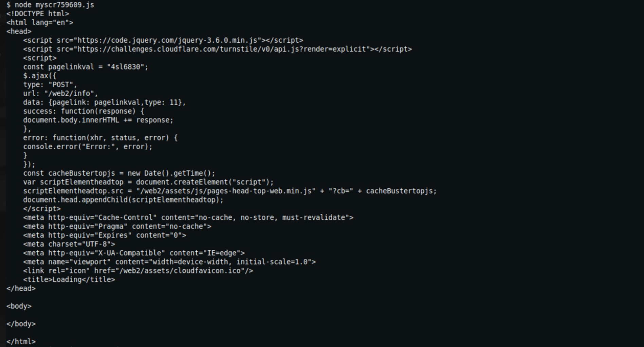The width and height of the screenshot is (644, 347).
Task: Click the pages-head-top-web.min.js path string
Action: 226,191
